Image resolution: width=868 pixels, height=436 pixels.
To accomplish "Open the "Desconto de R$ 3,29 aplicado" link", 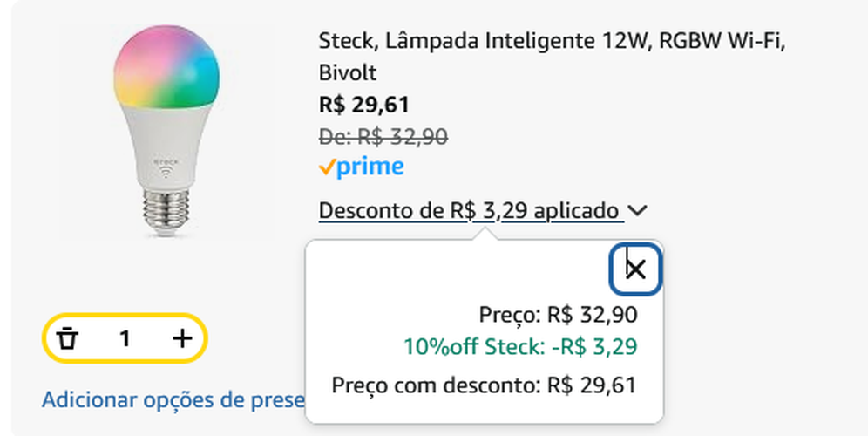I will click(471, 211).
